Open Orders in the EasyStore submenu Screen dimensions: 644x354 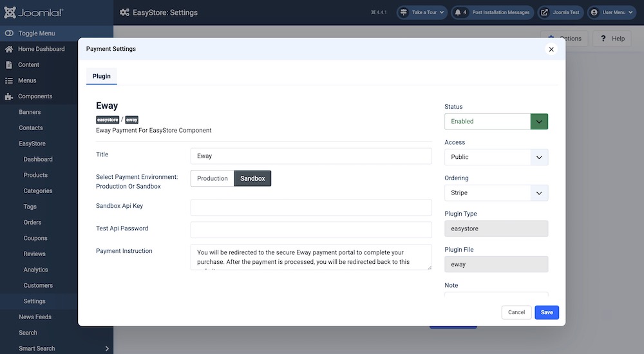(x=32, y=223)
